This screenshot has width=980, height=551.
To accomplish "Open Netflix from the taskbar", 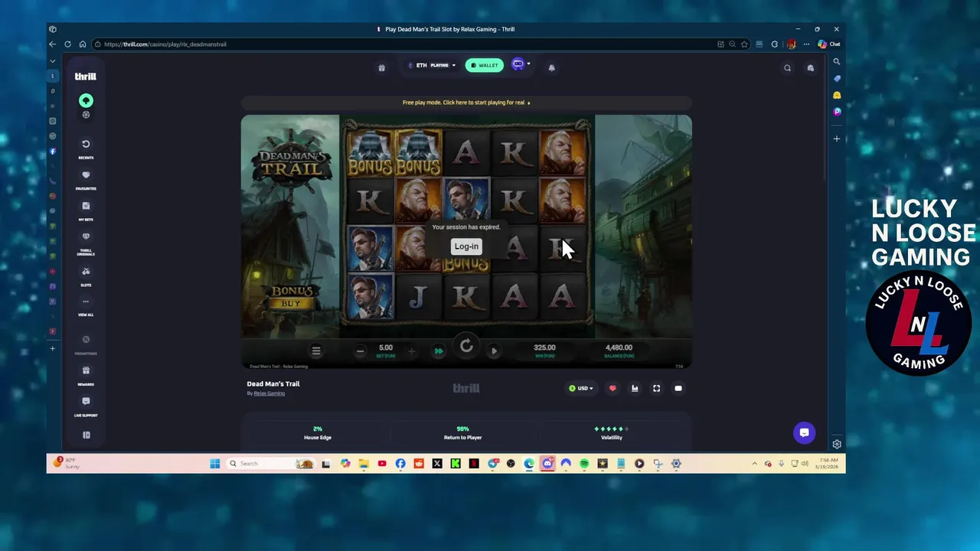I will pyautogui.click(x=474, y=464).
